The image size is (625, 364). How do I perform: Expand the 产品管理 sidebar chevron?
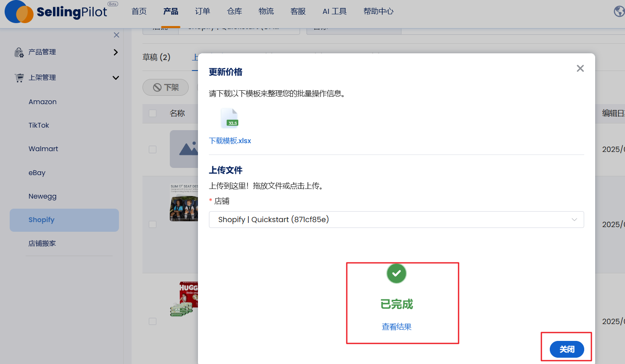click(116, 52)
